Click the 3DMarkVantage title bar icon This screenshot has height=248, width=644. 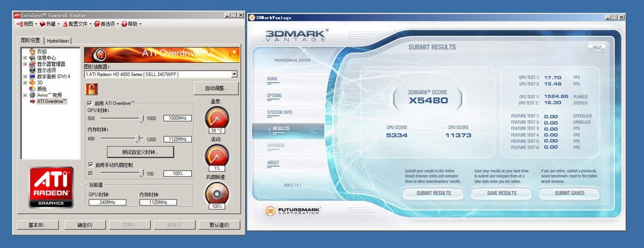pos(252,18)
